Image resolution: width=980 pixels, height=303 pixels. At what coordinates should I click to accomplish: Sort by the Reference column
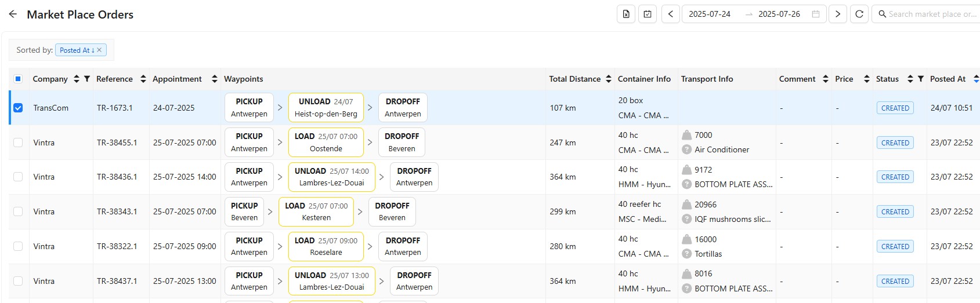[x=143, y=79]
